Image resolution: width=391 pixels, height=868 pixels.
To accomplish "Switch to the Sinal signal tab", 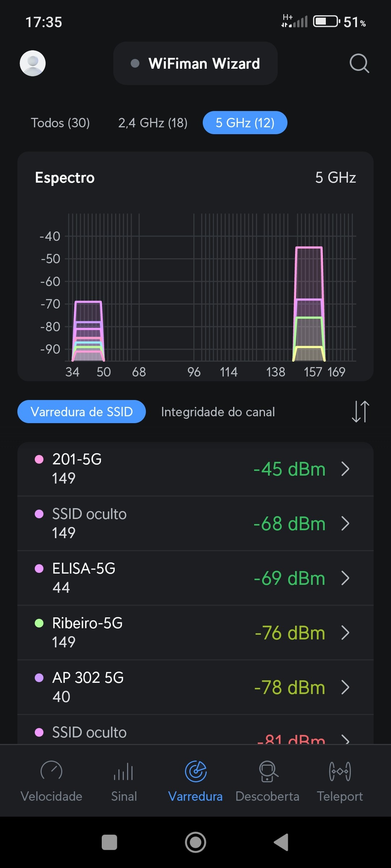I will point(124,779).
